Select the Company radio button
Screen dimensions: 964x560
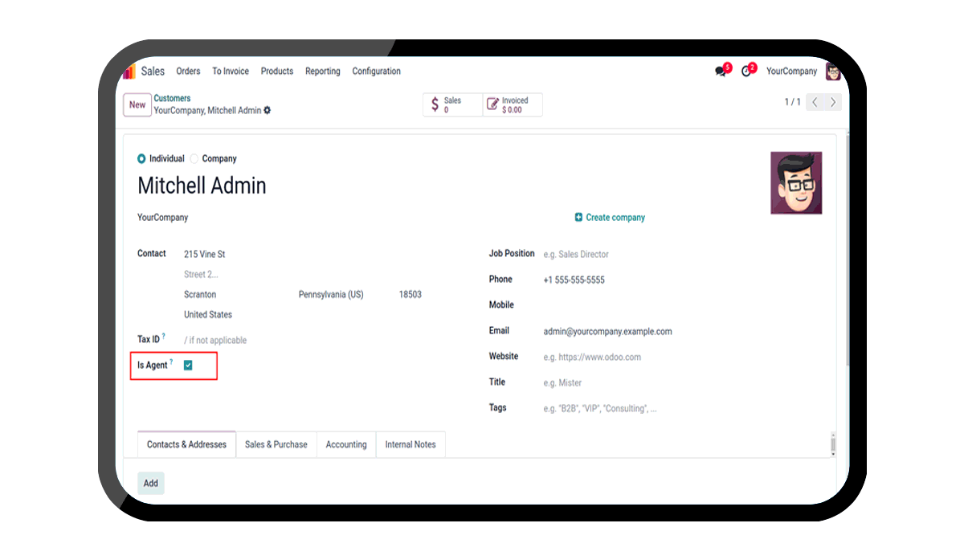[194, 159]
